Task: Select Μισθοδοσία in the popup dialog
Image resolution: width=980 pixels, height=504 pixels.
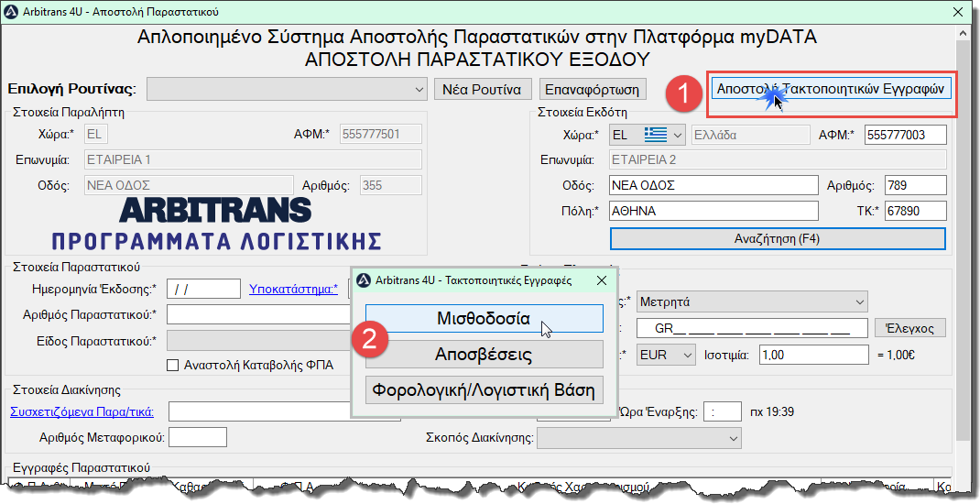Action: click(x=484, y=318)
